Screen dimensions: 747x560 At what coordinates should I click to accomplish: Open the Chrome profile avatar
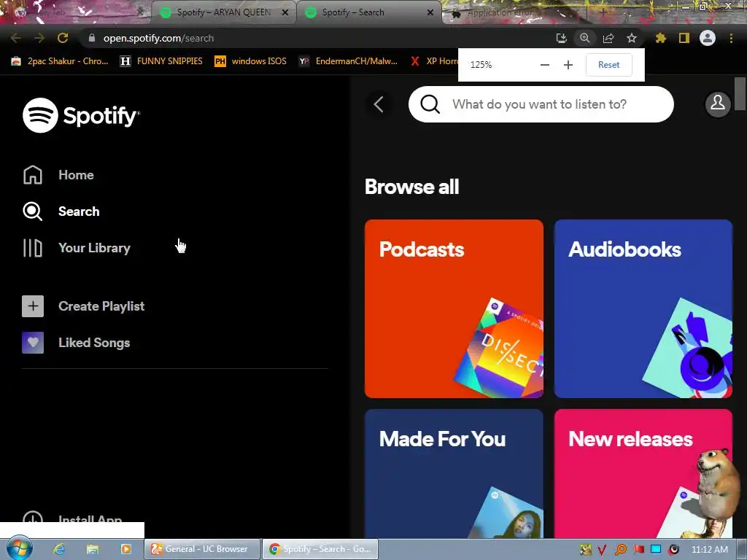pyautogui.click(x=708, y=38)
